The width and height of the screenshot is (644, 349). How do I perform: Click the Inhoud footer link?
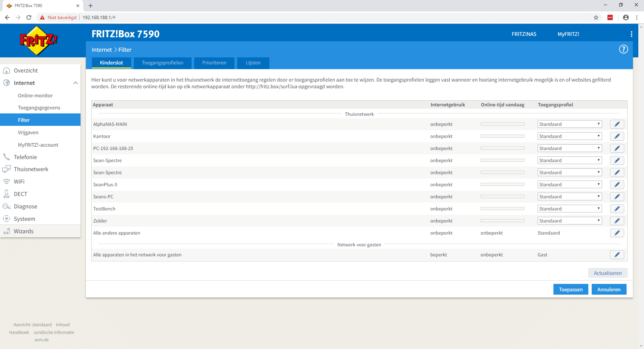tap(63, 325)
